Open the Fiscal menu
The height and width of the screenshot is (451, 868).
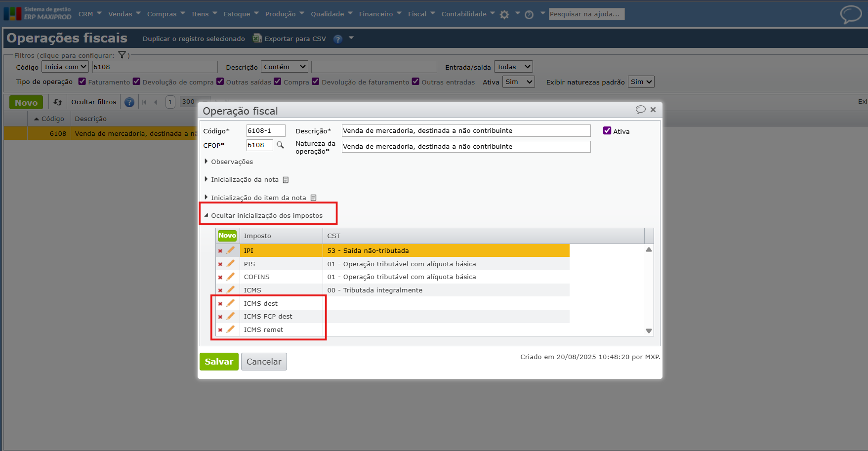click(x=421, y=14)
